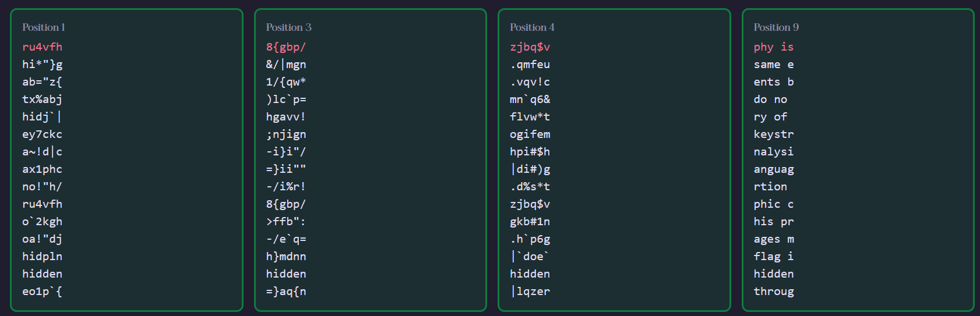This screenshot has width=980, height=316.
Task: Click the 'hgavv!' row in Position 3
Action: (x=285, y=117)
